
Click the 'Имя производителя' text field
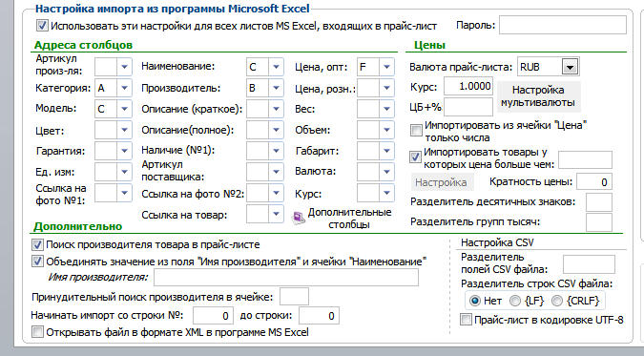(286, 277)
